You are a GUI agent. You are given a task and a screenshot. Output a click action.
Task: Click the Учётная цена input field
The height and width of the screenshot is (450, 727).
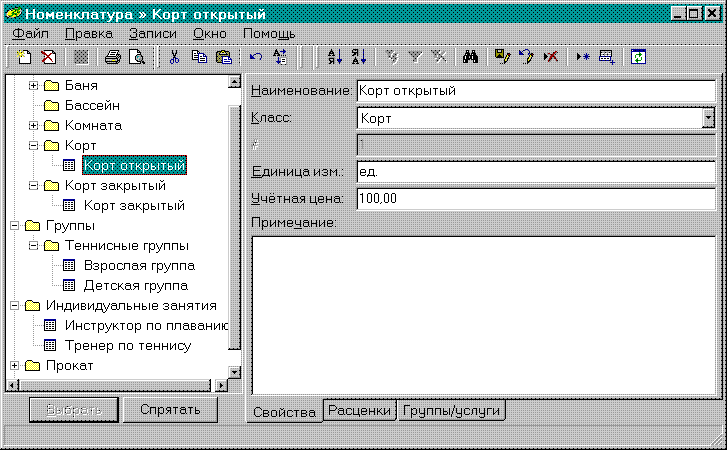tap(536, 199)
